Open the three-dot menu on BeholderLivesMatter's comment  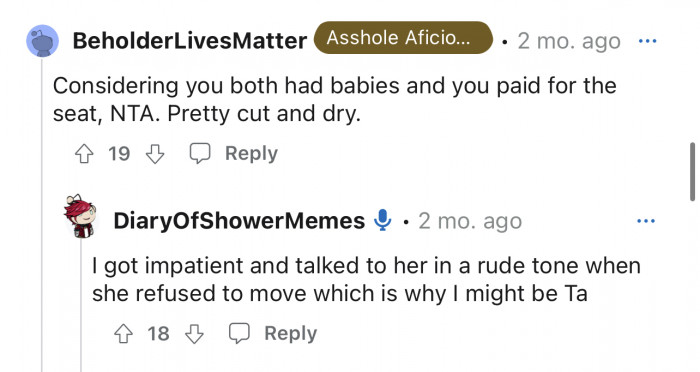(647, 41)
